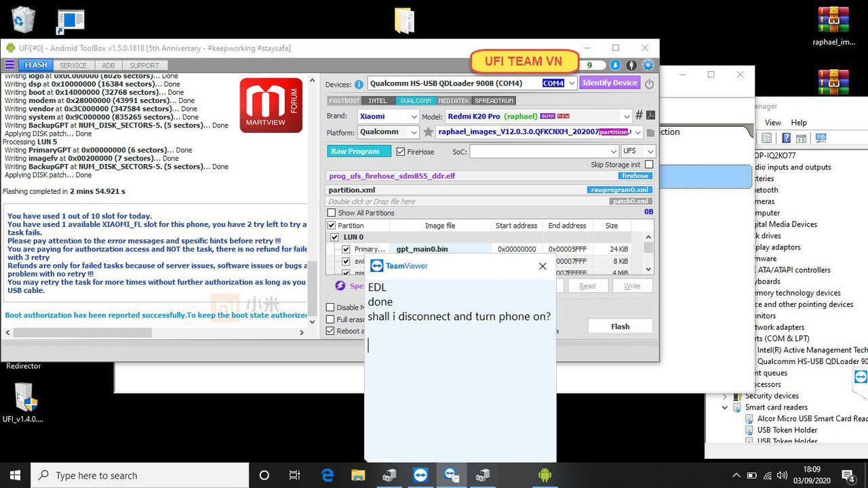Switch to the ADB tab
This screenshot has height=488, width=868.
(108, 65)
